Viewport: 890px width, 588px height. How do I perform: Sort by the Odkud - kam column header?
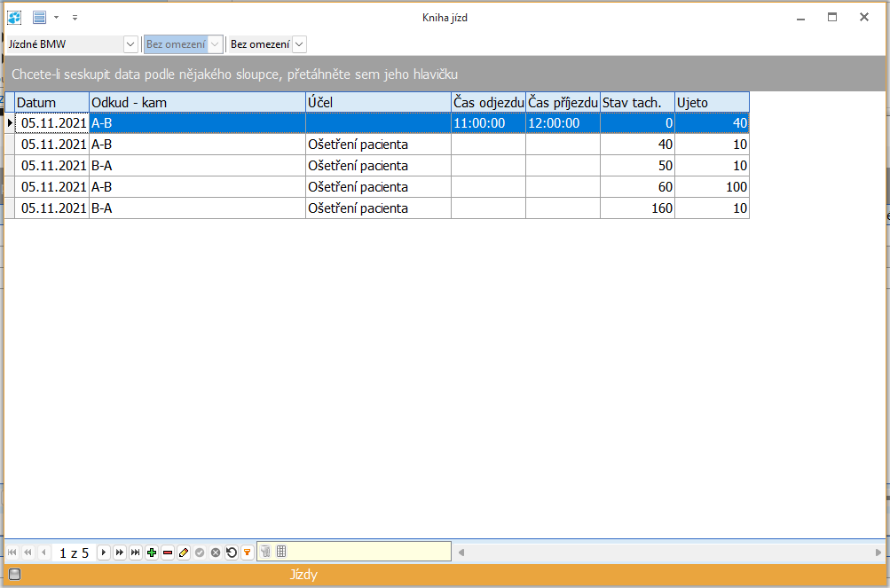198,103
